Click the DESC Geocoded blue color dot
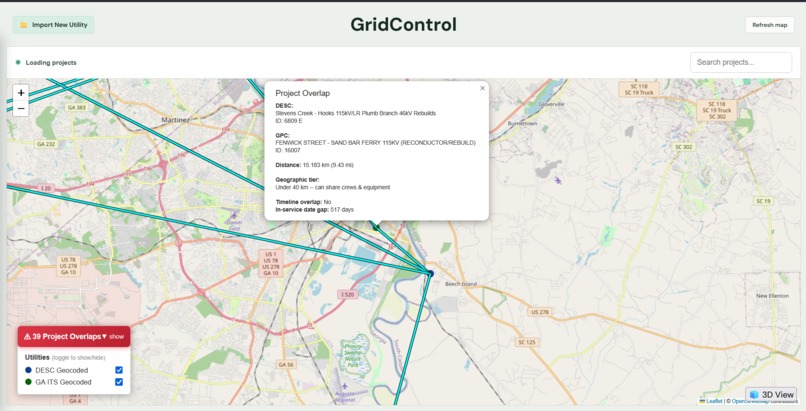The image size is (806, 411). click(28, 370)
